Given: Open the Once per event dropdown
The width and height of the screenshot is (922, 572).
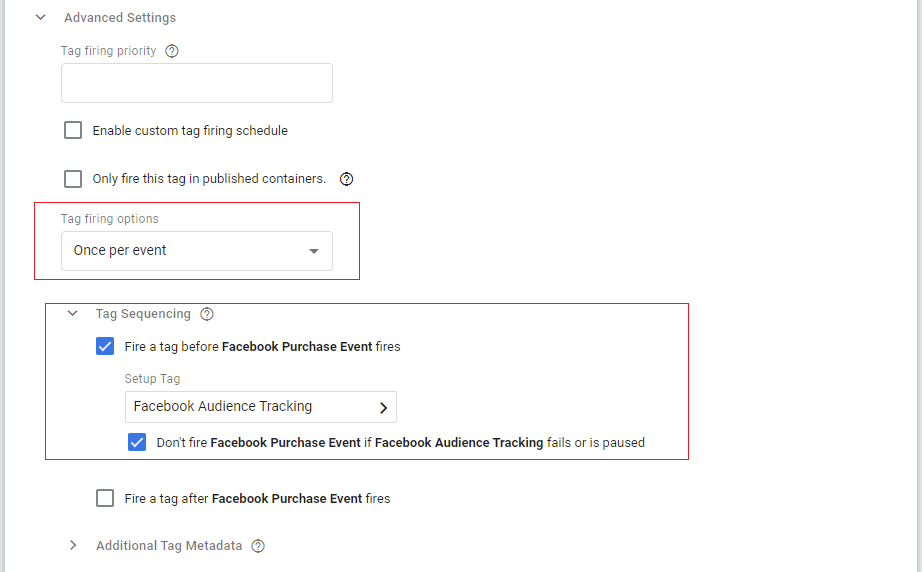Looking at the screenshot, I should point(196,251).
